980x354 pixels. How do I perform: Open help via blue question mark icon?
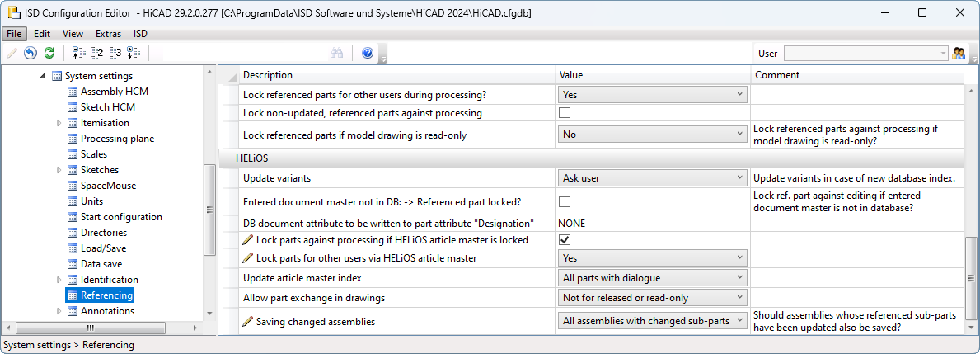368,53
